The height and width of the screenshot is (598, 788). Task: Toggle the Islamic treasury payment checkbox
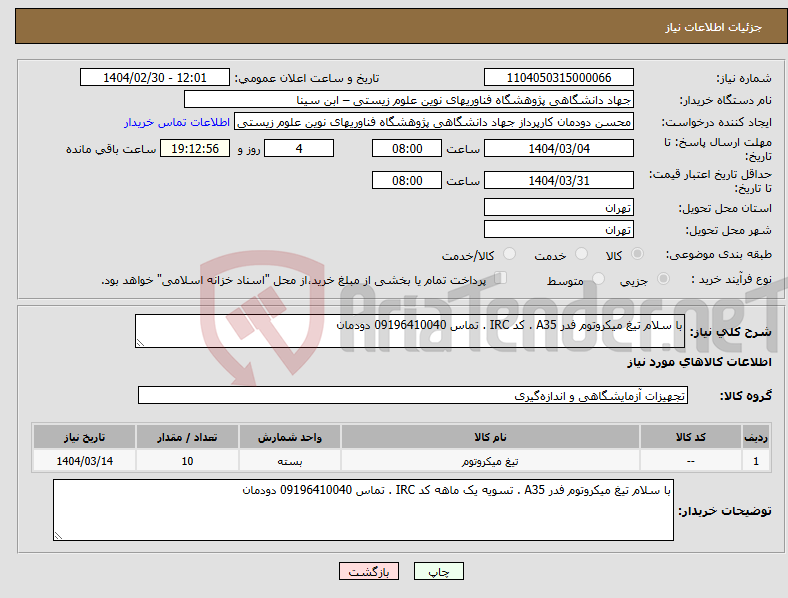(501, 278)
